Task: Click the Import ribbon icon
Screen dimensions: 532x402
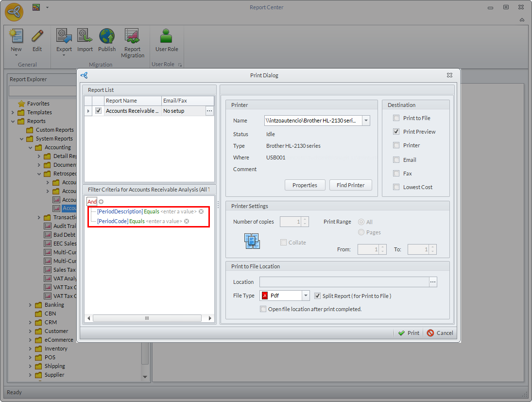Action: pos(85,36)
